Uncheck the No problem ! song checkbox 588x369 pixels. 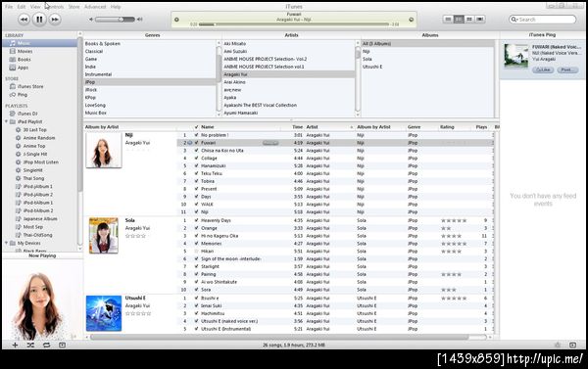[x=196, y=135]
